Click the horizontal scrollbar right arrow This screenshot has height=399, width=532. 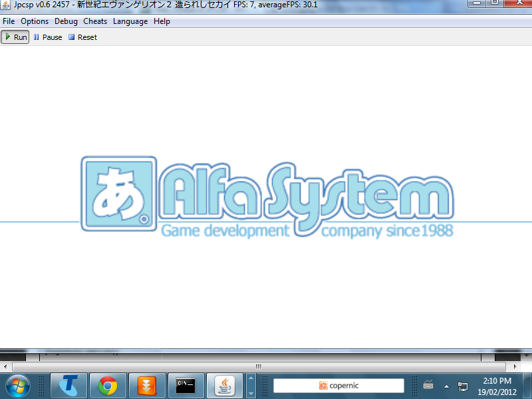click(x=515, y=367)
